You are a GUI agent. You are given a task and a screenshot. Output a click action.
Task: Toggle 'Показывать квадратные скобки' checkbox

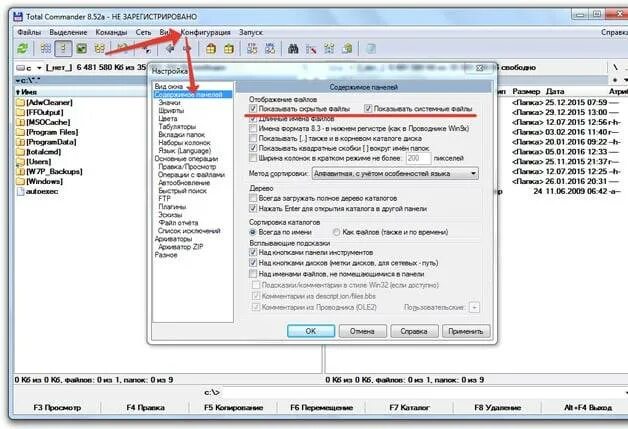pos(253,148)
